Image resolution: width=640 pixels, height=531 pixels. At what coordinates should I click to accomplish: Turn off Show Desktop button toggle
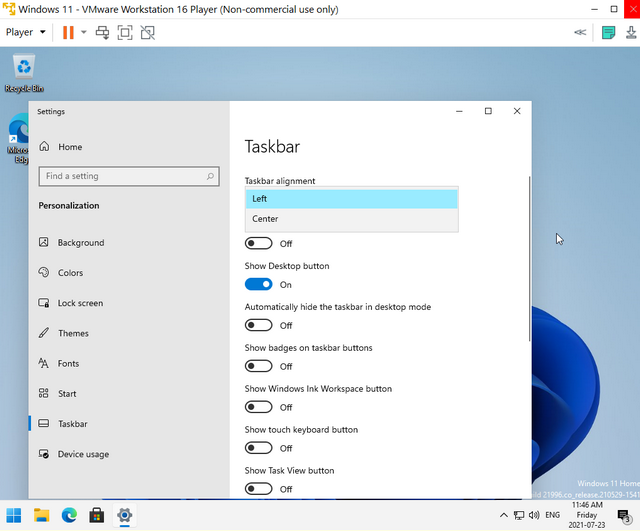pyautogui.click(x=258, y=284)
